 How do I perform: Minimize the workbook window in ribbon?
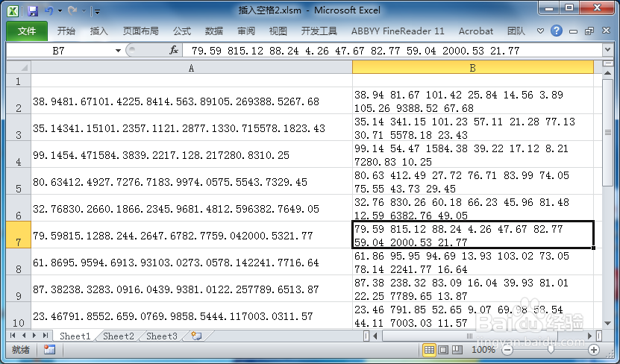pos(573,31)
